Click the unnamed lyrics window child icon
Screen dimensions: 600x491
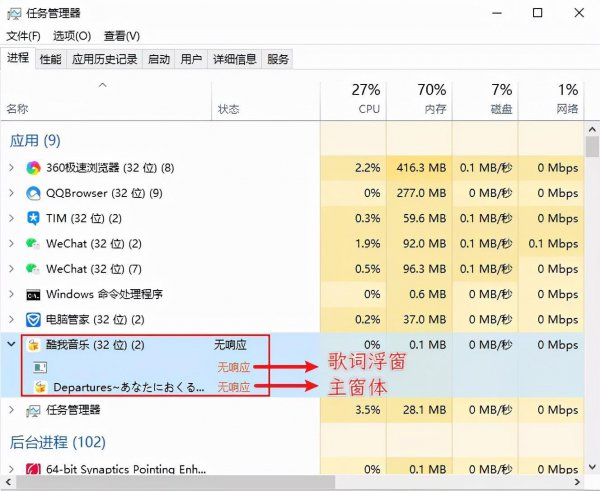pos(40,367)
